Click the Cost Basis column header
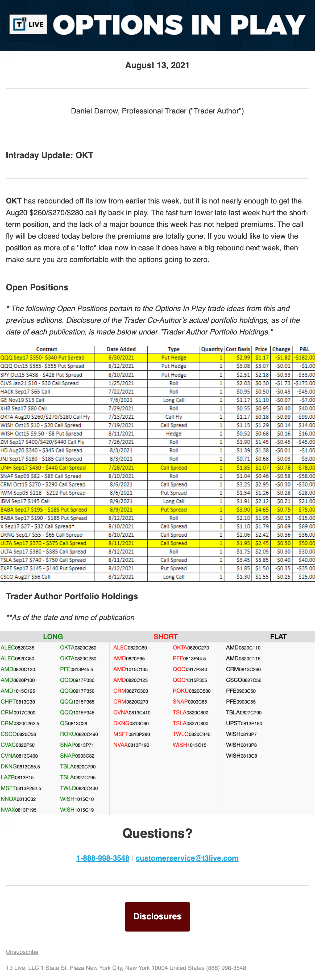Viewport: 315px width, 980px height. point(238,349)
